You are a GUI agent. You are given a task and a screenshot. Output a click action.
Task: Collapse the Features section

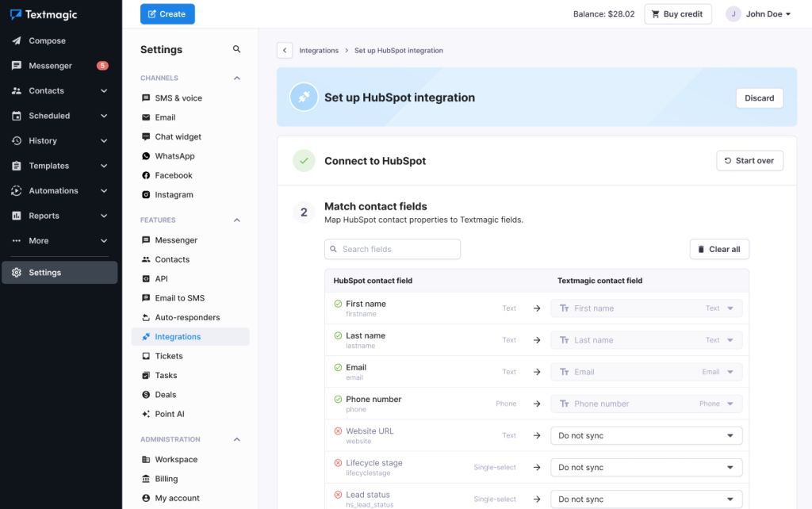coord(236,220)
